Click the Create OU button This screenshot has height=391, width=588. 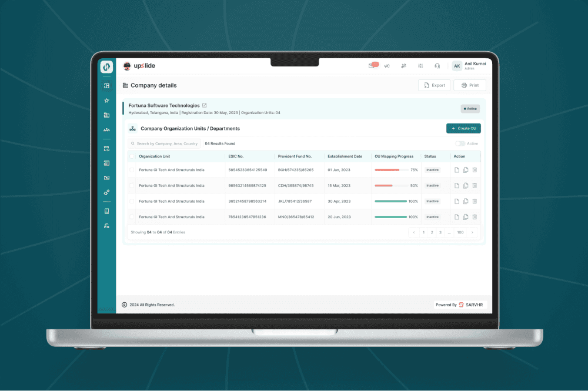click(x=463, y=128)
